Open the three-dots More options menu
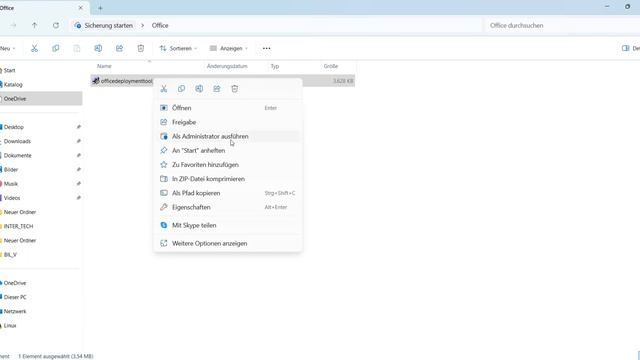 [x=267, y=48]
